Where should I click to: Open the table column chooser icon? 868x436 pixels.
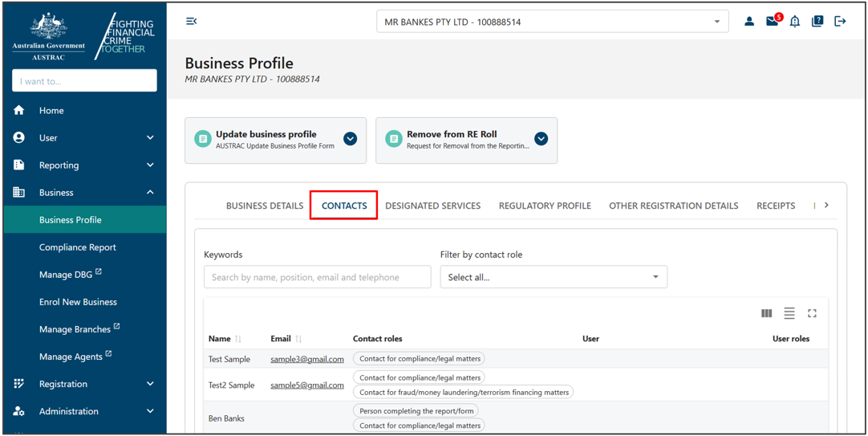pos(767,314)
